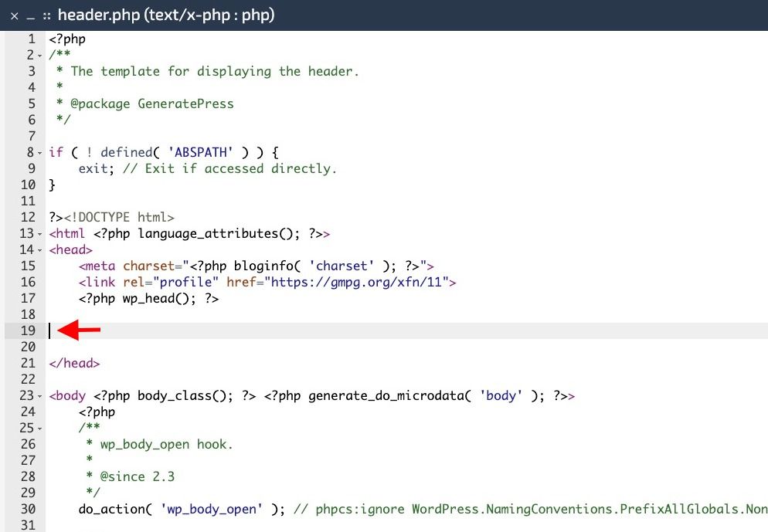This screenshot has width=768, height=532.
Task: Click the 'ABSPATH' string on line 8
Action: (200, 152)
